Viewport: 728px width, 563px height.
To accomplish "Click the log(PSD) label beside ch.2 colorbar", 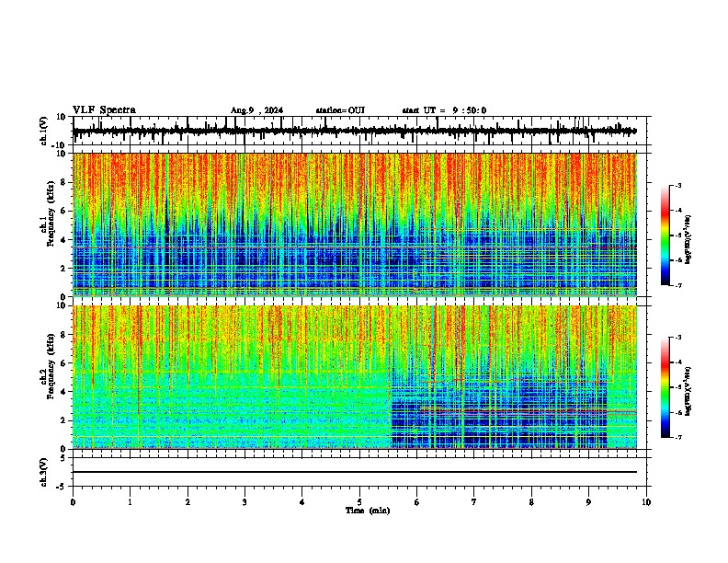I will tap(688, 391).
